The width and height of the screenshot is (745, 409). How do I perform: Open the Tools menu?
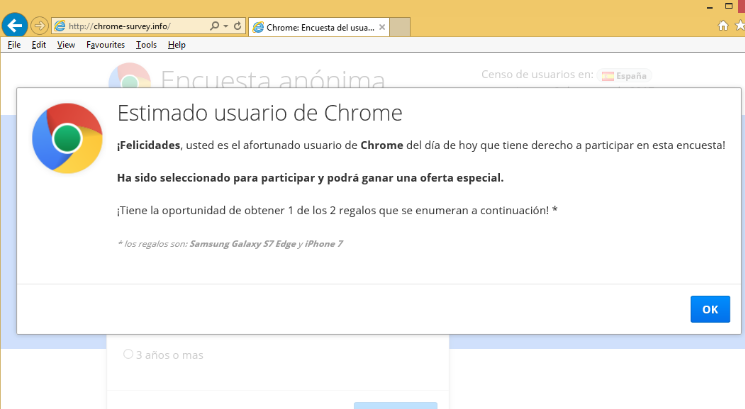146,45
